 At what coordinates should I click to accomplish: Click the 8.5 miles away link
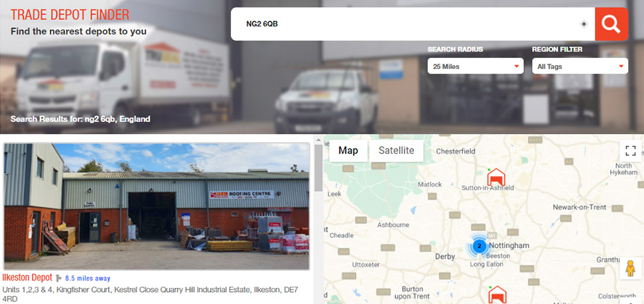coord(88,279)
